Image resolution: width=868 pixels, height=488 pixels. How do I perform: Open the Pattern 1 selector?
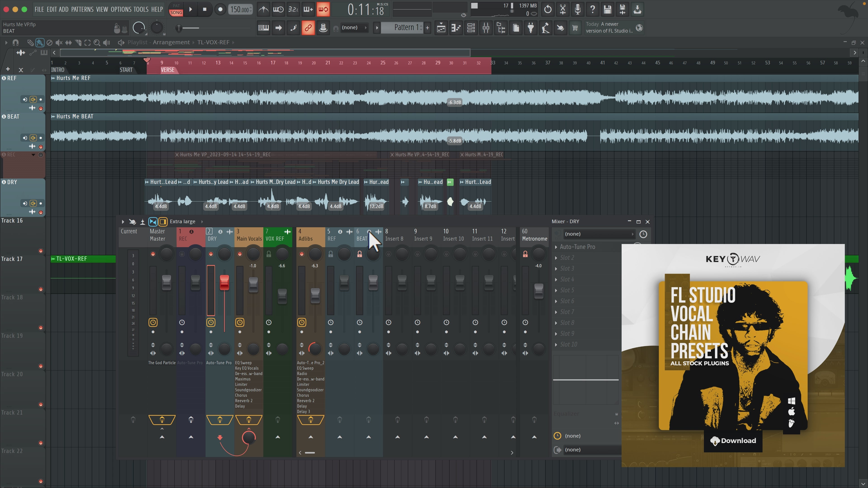click(x=403, y=28)
